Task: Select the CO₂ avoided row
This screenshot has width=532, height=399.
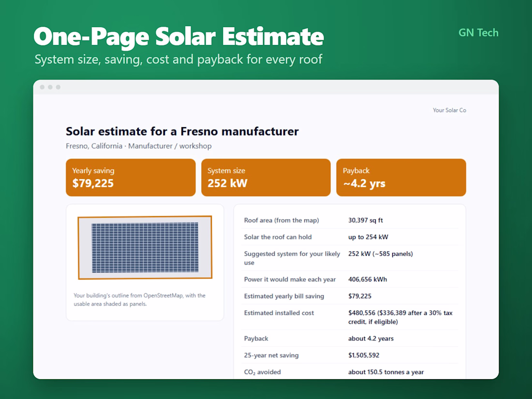Action: click(350, 372)
